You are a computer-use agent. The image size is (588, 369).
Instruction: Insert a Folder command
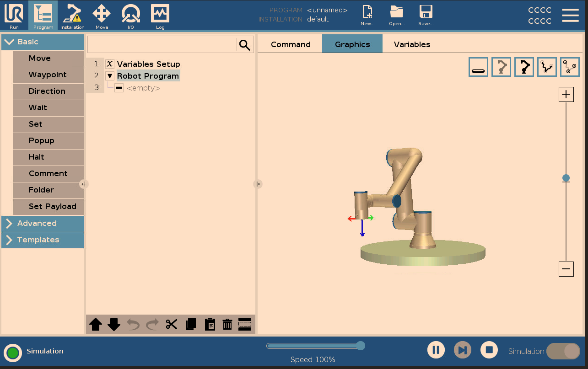click(x=48, y=190)
